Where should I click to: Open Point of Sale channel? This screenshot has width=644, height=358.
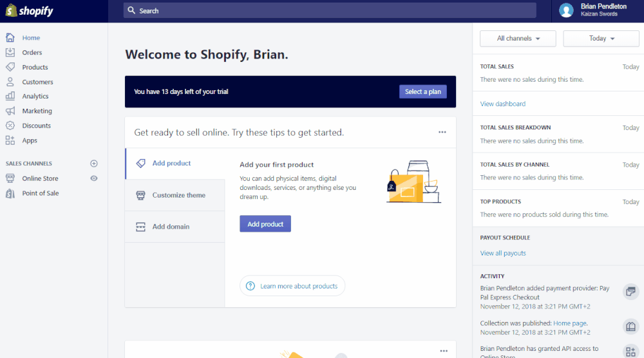click(x=40, y=193)
